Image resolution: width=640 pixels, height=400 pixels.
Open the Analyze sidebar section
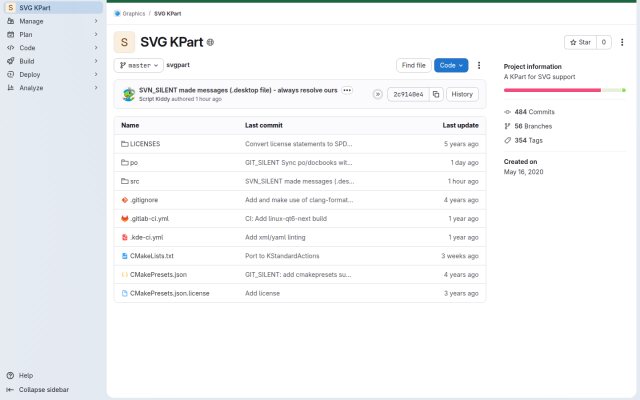point(53,88)
